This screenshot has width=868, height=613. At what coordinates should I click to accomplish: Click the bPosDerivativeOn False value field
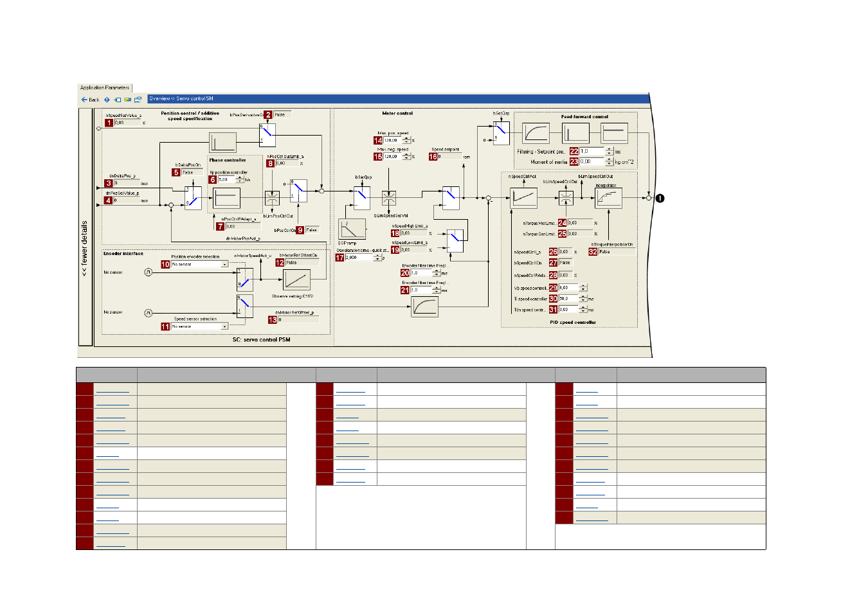[x=282, y=114]
